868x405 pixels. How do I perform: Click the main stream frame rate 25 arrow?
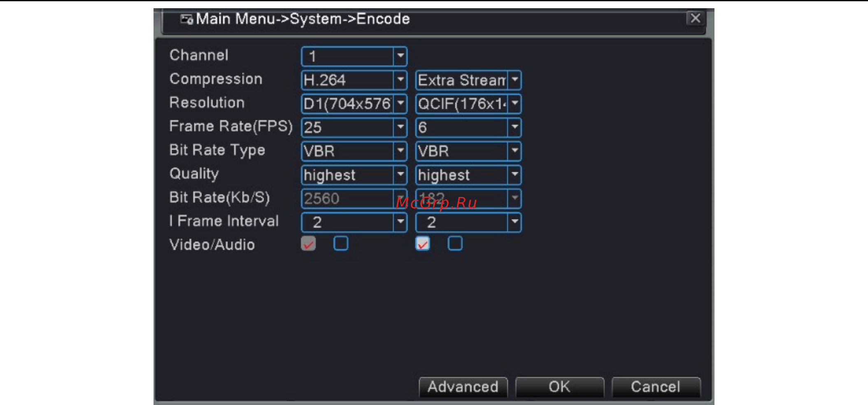(400, 127)
